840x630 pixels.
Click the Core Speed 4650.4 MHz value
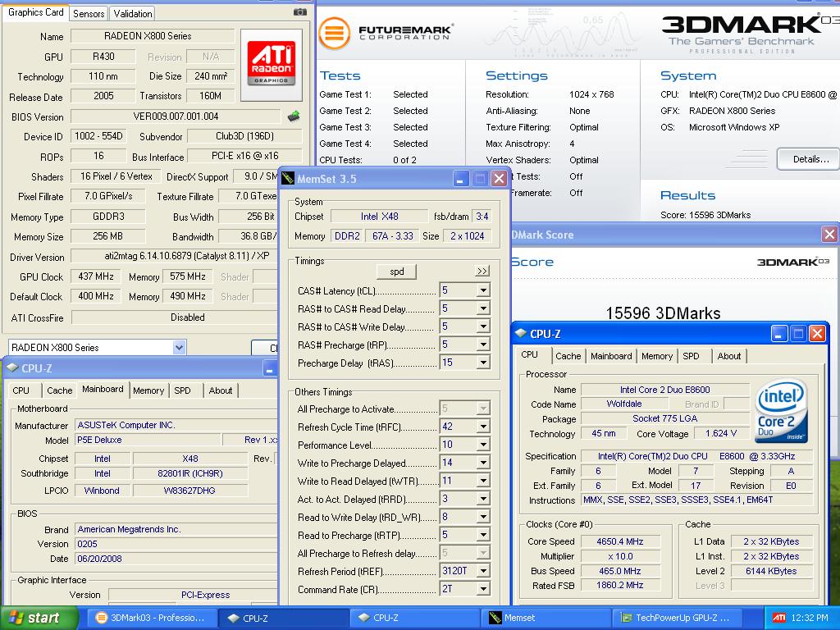[620, 541]
